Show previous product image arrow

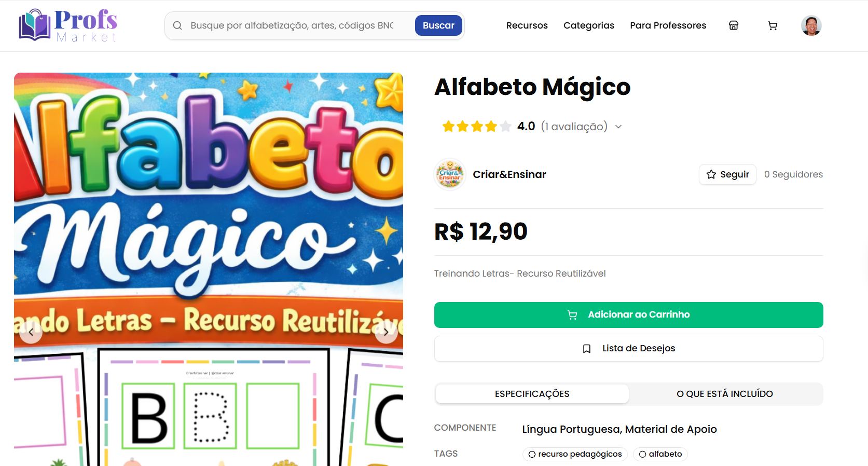click(x=31, y=332)
